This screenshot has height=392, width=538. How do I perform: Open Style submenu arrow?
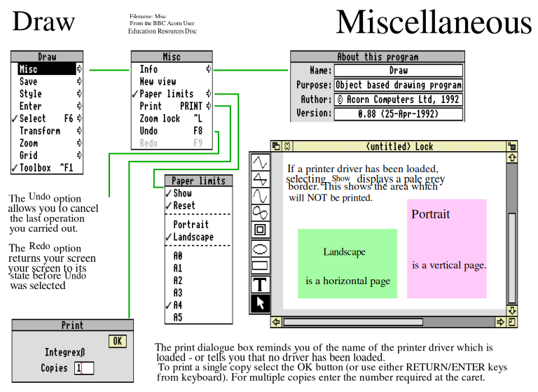tap(79, 94)
